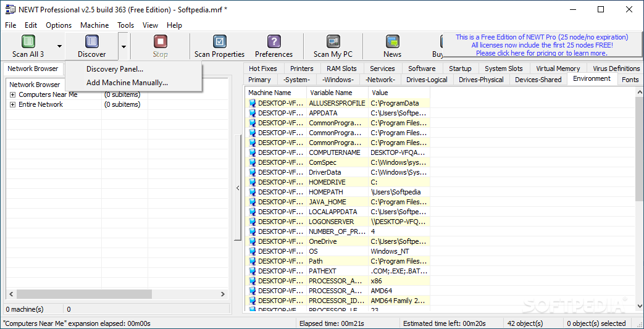Click machine icon in APPDATA row

point(253,113)
